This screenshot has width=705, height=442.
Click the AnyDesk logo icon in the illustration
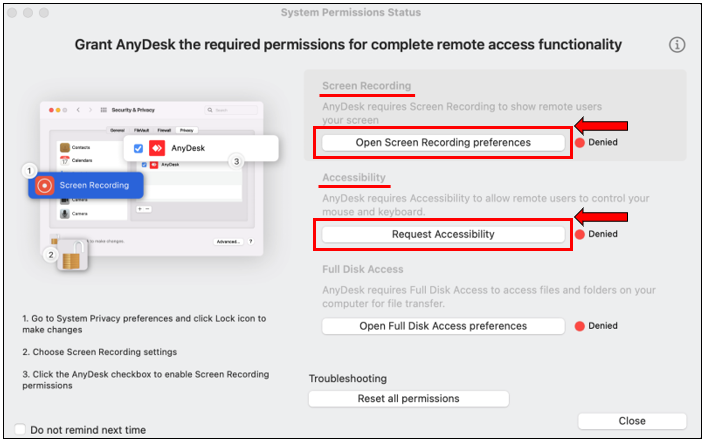click(157, 148)
